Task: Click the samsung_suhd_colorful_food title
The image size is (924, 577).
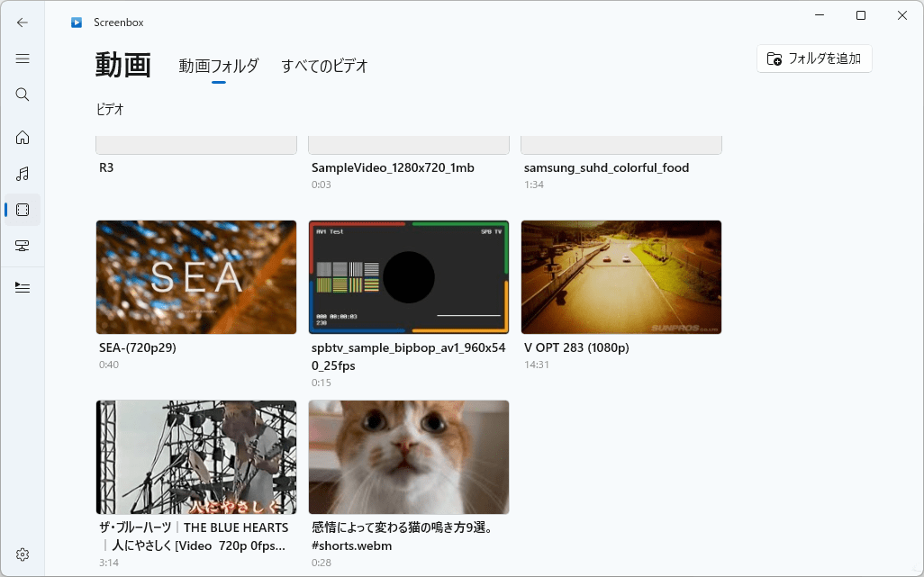Action: [x=606, y=167]
